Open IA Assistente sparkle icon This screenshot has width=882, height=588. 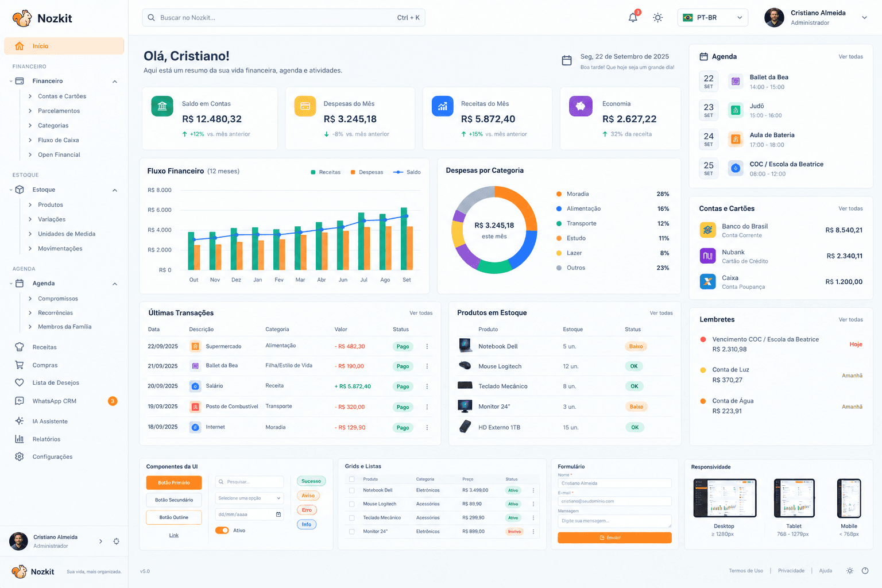[x=20, y=421]
